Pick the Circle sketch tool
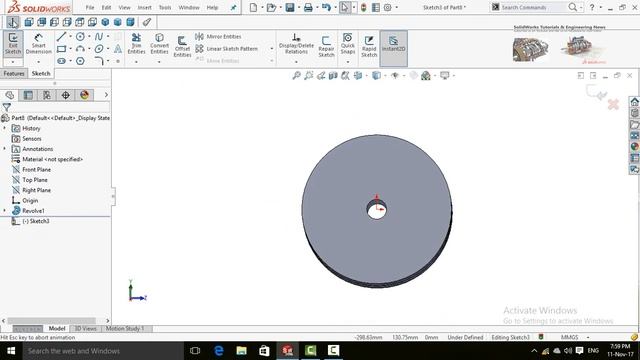This screenshot has width=640, height=360. (80, 37)
